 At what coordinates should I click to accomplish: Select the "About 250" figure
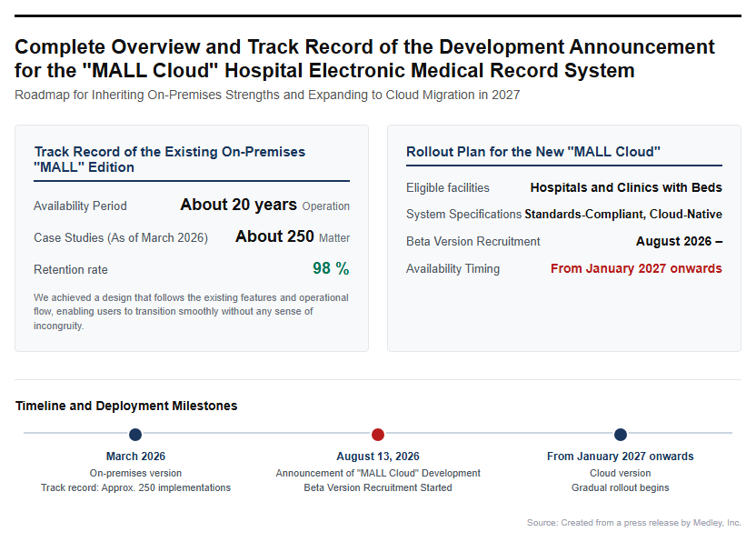[x=274, y=236]
